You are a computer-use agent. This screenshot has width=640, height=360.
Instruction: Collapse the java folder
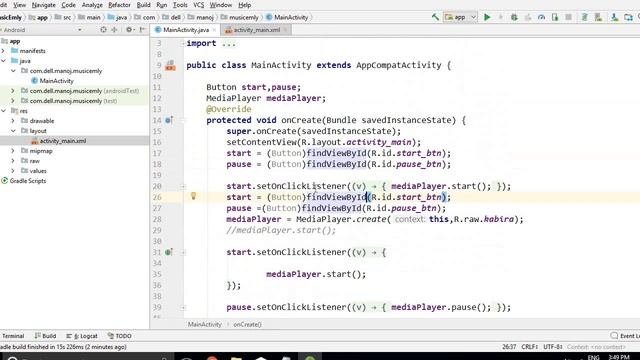(x=4, y=61)
